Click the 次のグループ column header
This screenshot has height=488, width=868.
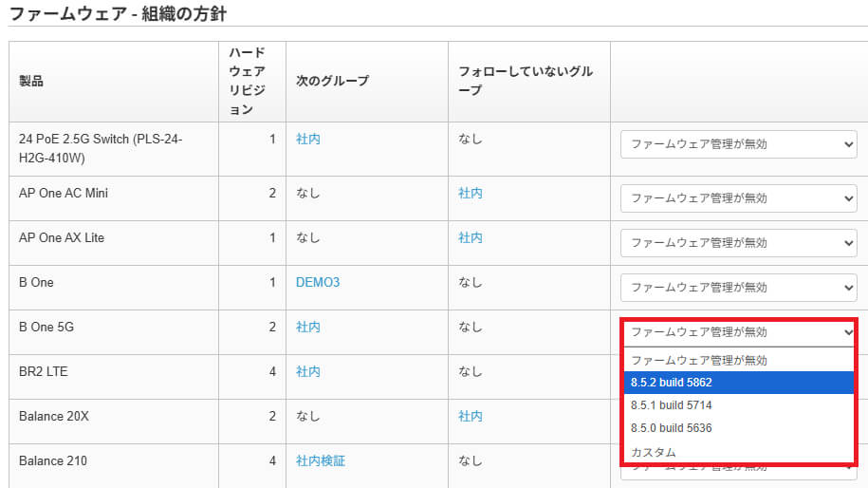tap(367, 82)
